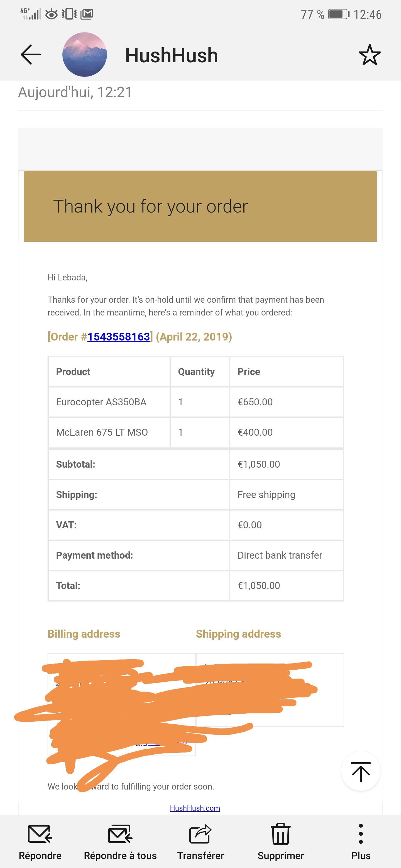Tap the scroll-to-top arrow button

click(x=361, y=771)
